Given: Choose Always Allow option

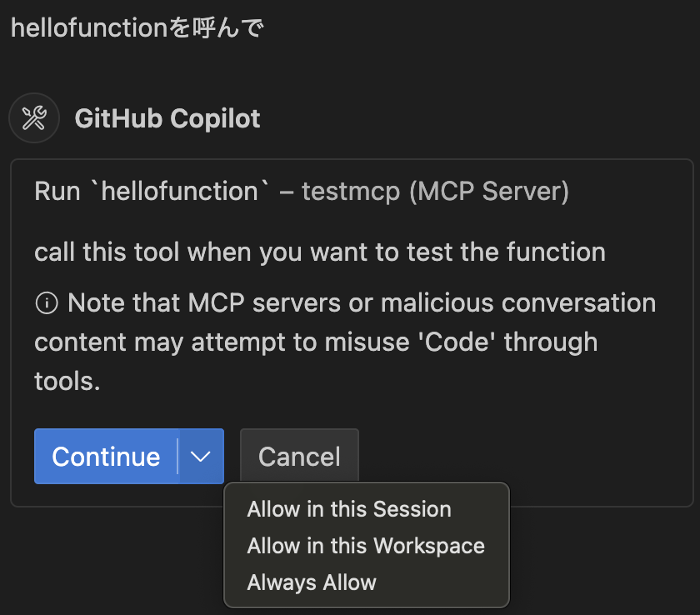Looking at the screenshot, I should point(312,582).
